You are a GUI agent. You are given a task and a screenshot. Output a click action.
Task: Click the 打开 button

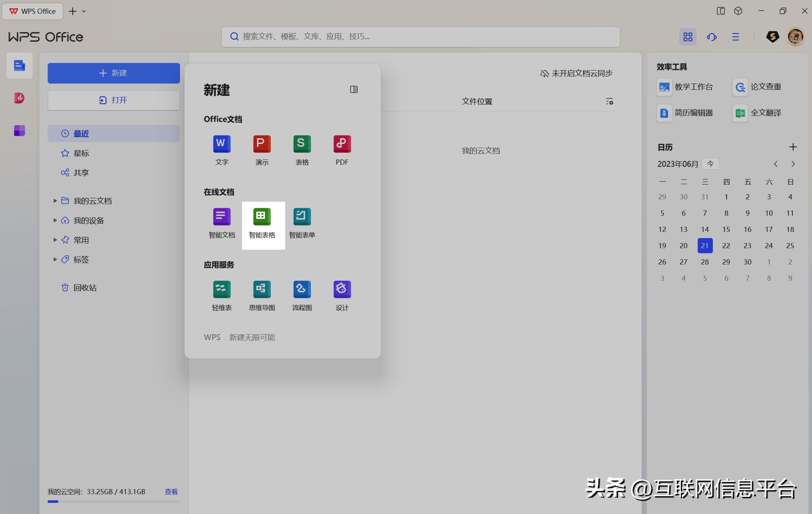point(114,100)
